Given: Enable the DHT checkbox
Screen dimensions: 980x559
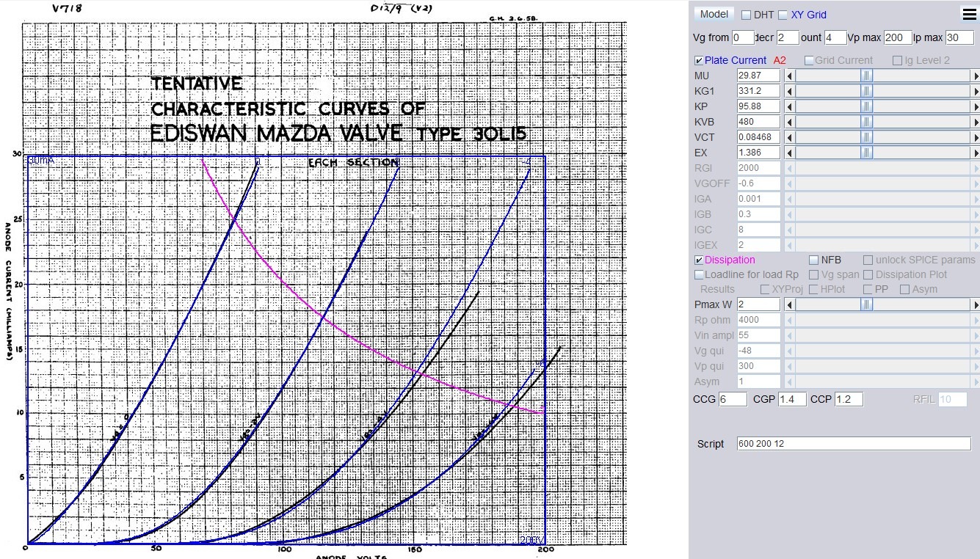Looking at the screenshot, I should coord(746,15).
